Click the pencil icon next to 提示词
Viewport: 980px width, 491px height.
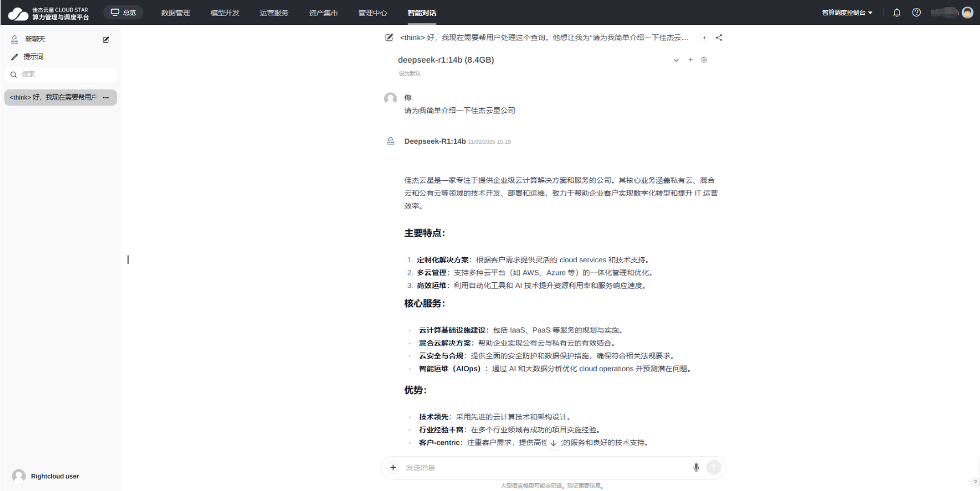(x=15, y=56)
